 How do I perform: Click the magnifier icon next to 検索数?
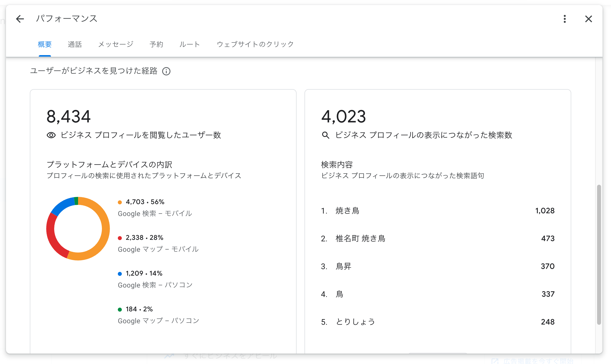pyautogui.click(x=325, y=135)
